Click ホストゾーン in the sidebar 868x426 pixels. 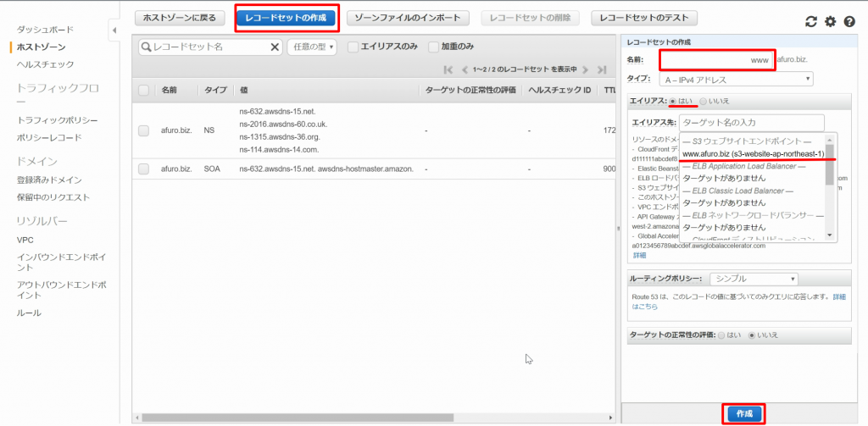[x=41, y=47]
